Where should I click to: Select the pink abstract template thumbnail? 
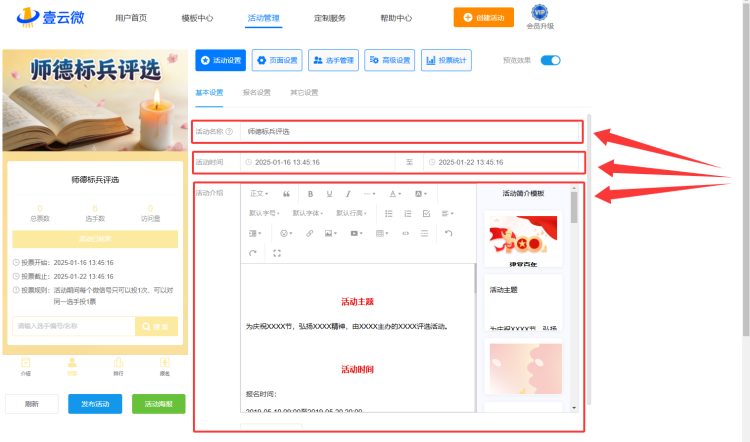click(x=523, y=366)
